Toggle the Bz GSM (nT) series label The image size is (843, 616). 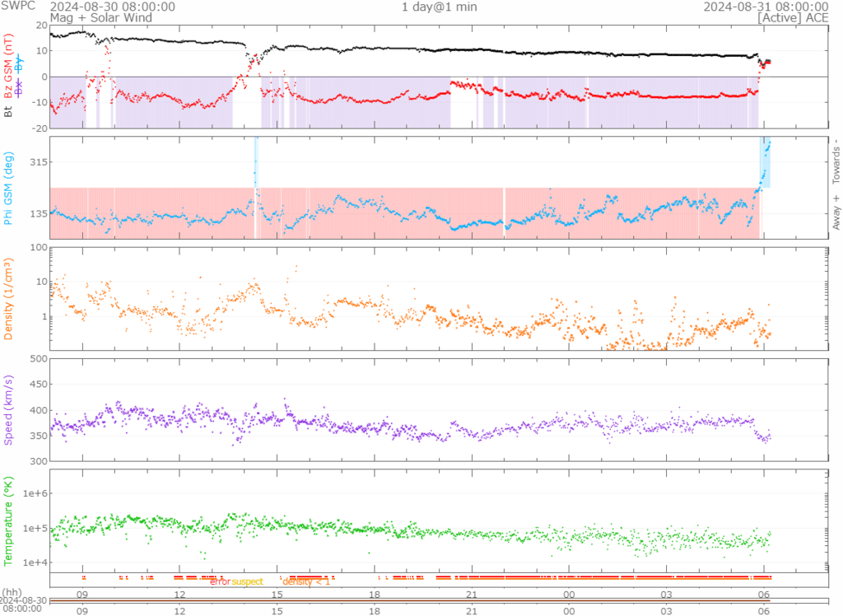tap(8, 67)
